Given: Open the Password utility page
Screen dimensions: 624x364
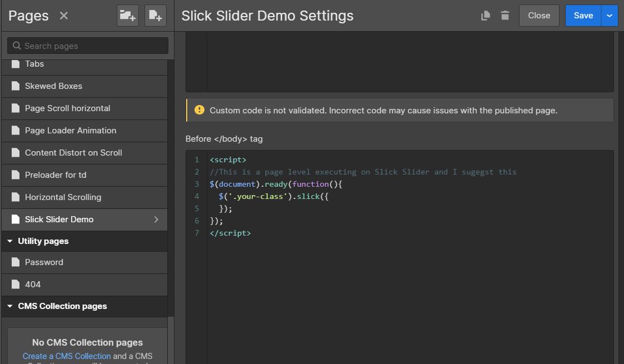Looking at the screenshot, I should (84, 262).
